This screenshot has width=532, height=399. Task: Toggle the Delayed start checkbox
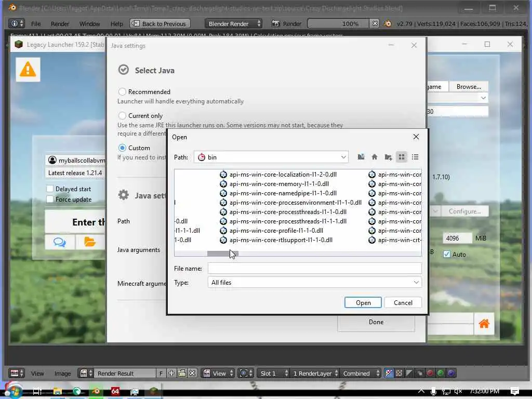[x=50, y=189]
